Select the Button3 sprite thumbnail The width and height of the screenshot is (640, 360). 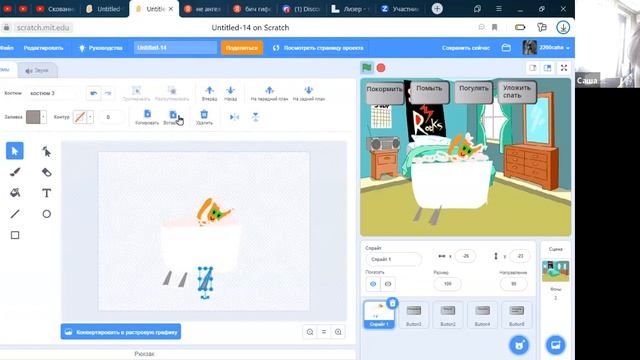(x=413, y=315)
